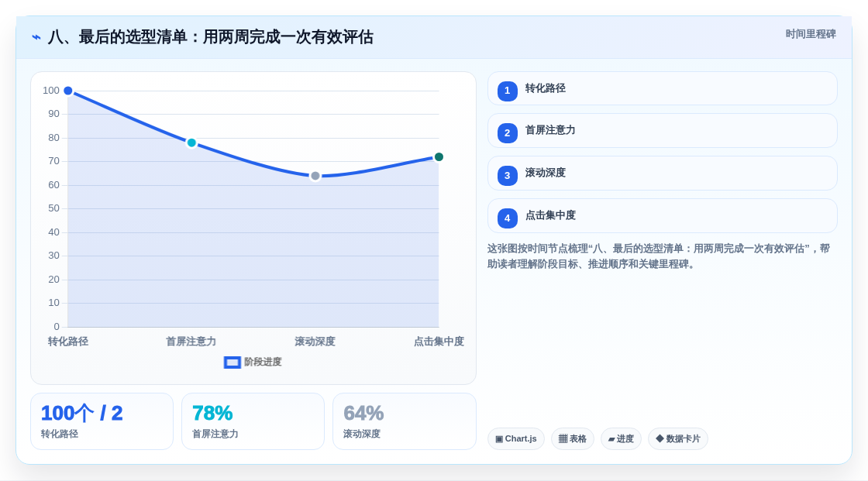Click the 表格 tag
Viewport: 868px width, 481px height.
573,439
